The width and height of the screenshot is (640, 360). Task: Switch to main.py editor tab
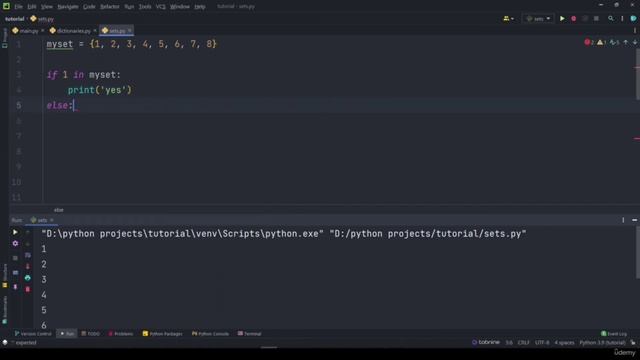pyautogui.click(x=29, y=31)
